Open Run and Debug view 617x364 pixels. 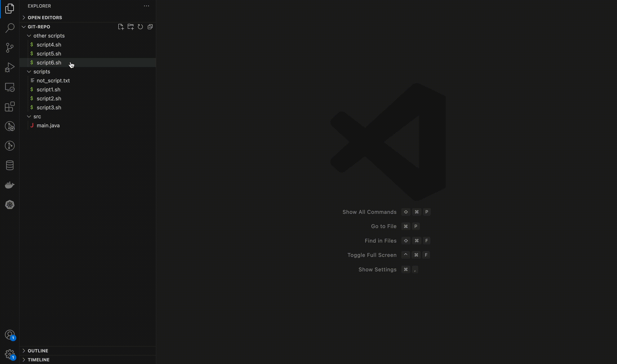[10, 67]
